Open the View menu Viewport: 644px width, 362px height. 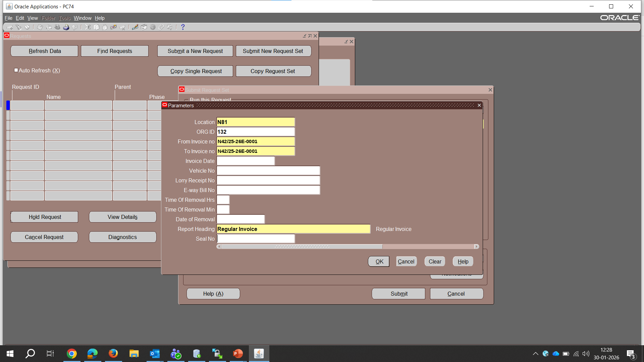(x=33, y=18)
